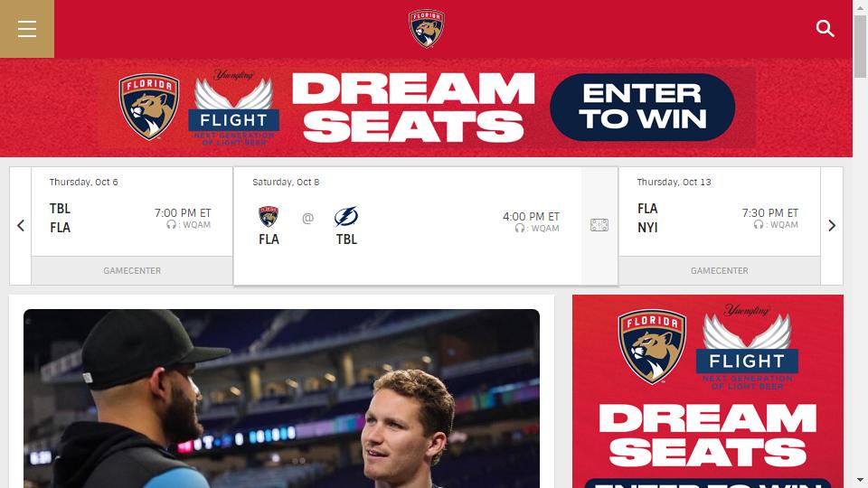Viewport: 868px width, 488px height.
Task: Click the Enter To Win banner button
Action: 642,107
